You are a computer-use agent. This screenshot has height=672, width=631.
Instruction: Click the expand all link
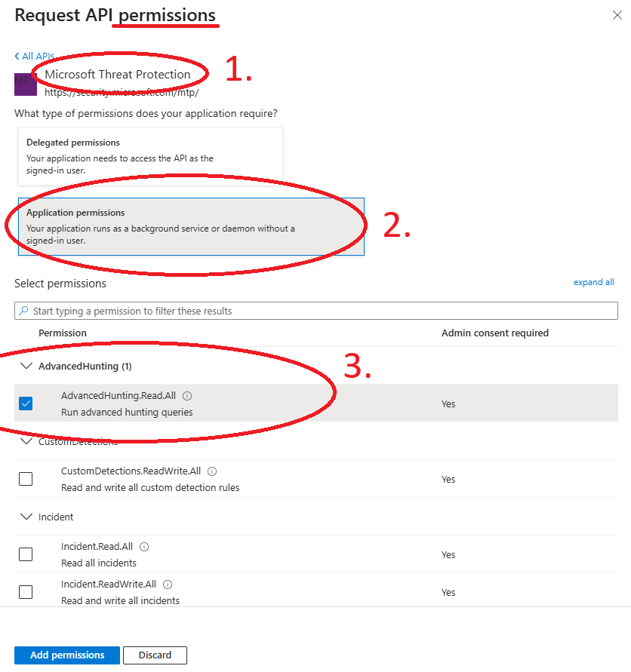click(593, 282)
